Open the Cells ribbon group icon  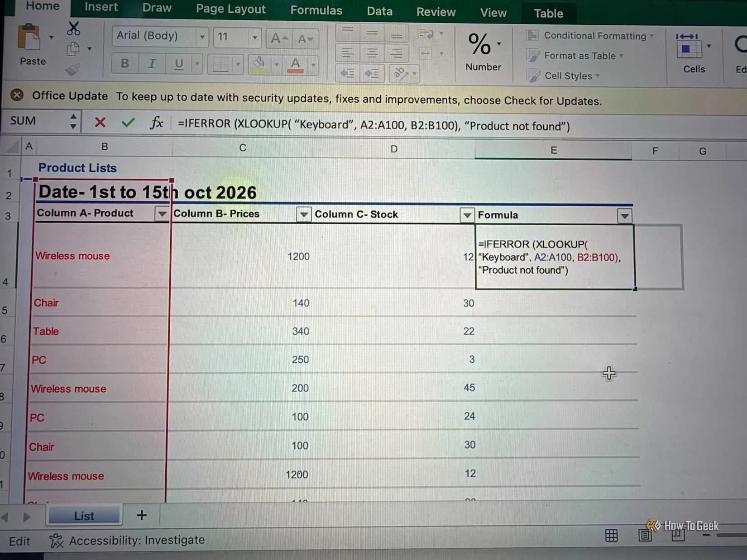(689, 46)
